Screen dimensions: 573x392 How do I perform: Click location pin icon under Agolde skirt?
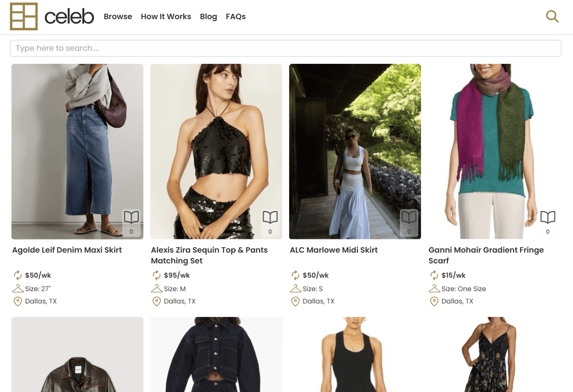point(18,301)
